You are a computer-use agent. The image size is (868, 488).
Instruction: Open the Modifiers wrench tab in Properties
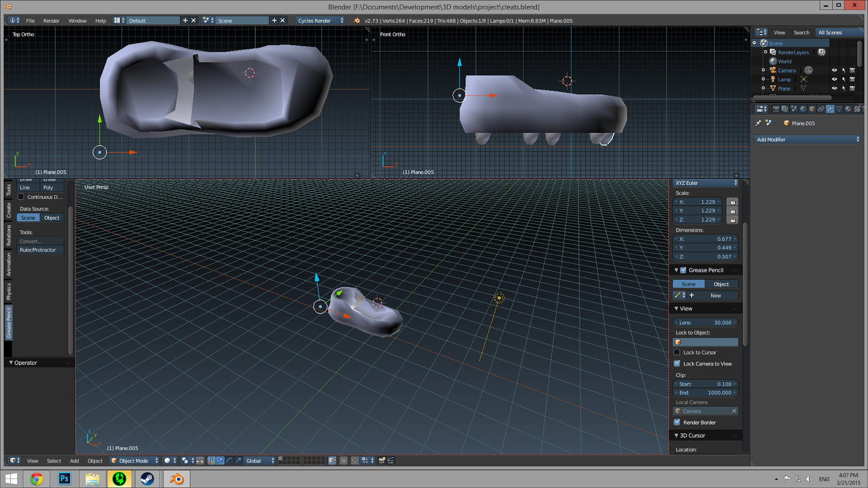830,109
